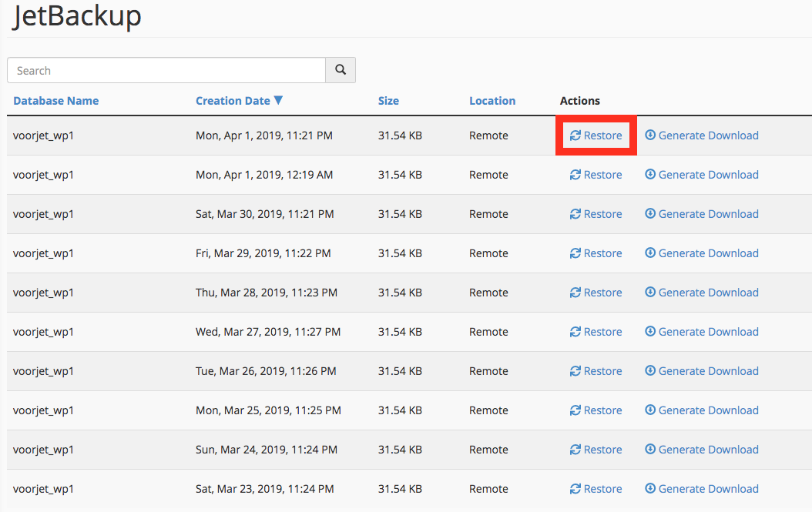
Task: Restore the Apr 1 12:19 AM backup
Action: (x=596, y=175)
